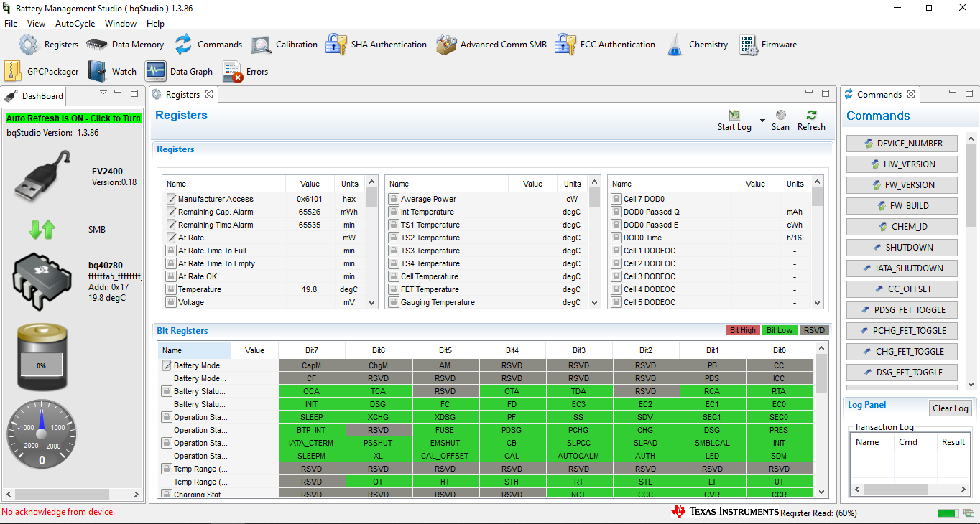Image resolution: width=980 pixels, height=524 pixels.
Task: Open the DashBoard view menu chevron
Action: pyautogui.click(x=103, y=93)
